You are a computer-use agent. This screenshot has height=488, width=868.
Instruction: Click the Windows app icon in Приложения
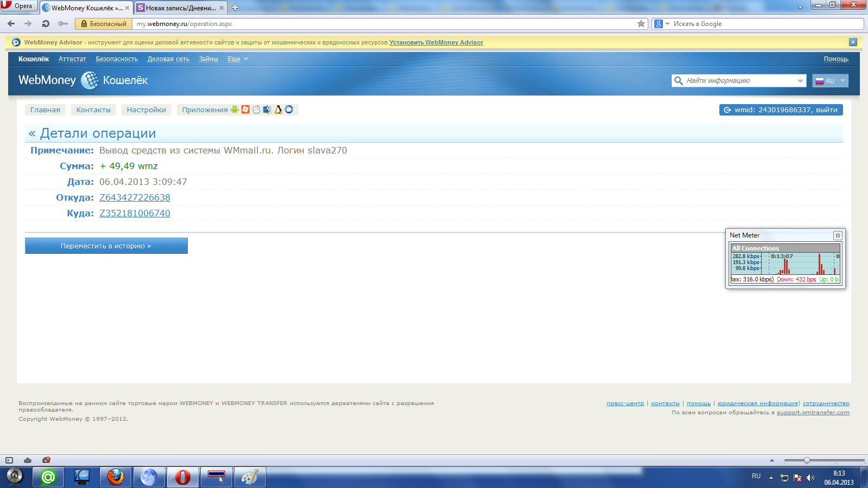point(246,110)
